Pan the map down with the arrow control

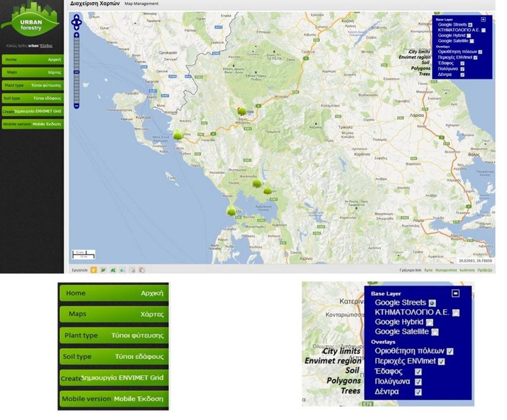tap(76, 28)
